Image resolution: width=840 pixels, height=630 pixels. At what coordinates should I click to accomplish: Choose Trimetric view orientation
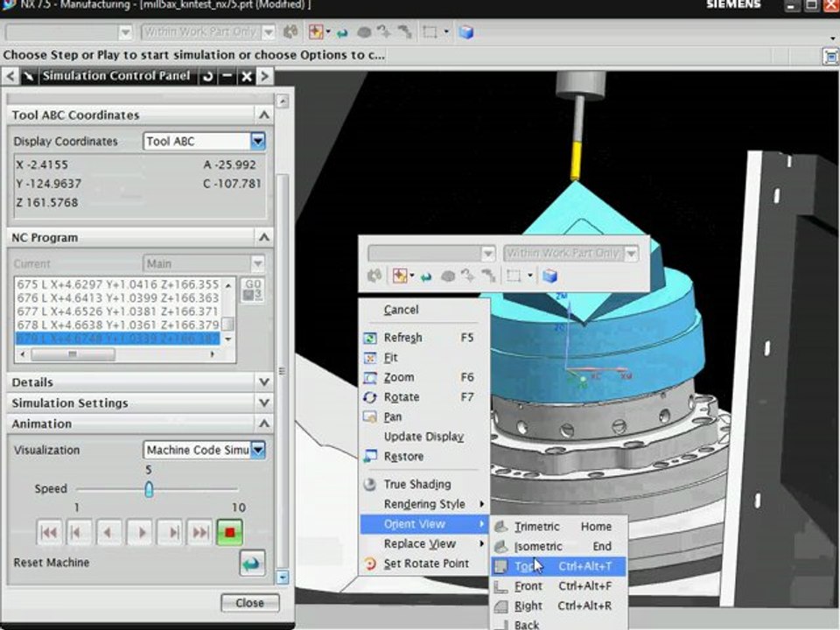point(536,527)
